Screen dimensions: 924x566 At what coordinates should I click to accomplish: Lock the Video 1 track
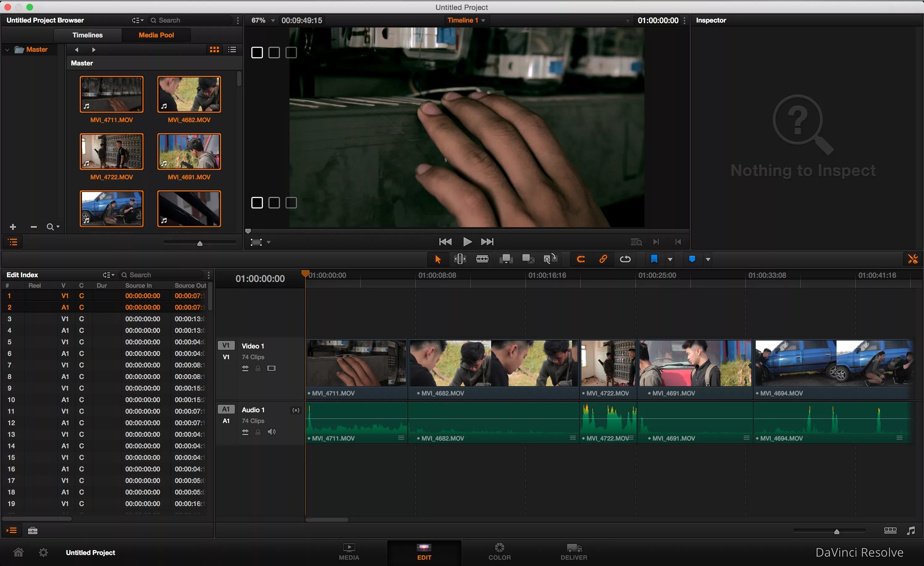pos(258,368)
